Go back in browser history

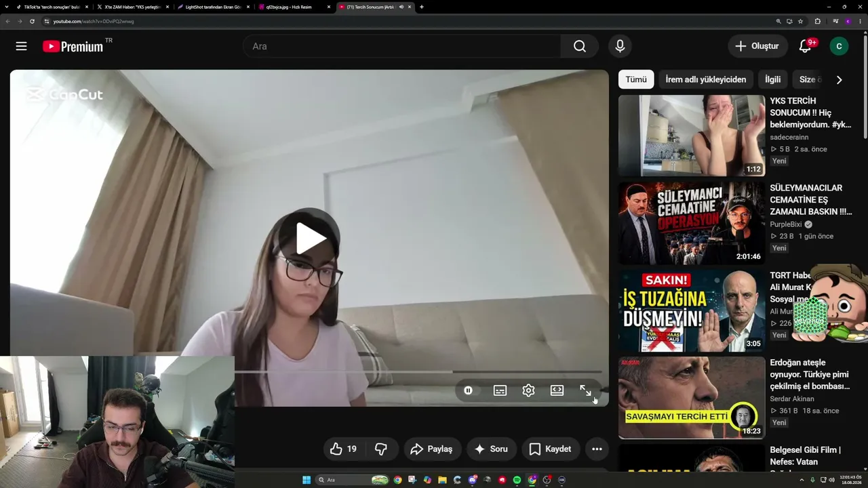click(8, 21)
